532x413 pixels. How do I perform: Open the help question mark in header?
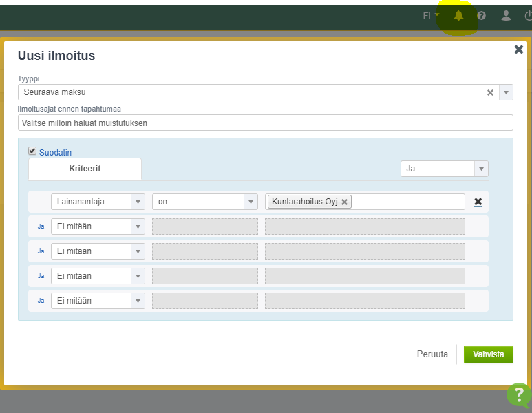[x=481, y=16]
